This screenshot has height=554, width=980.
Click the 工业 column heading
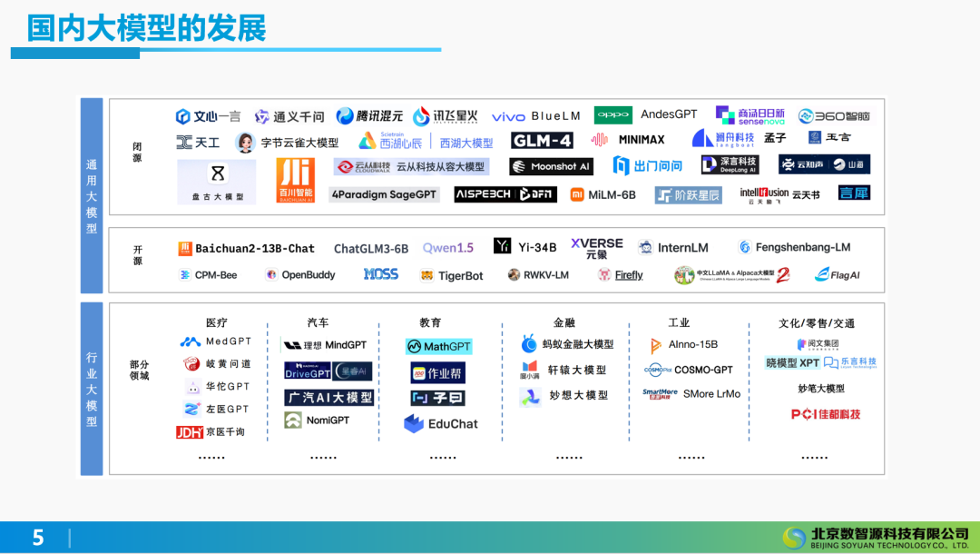click(x=679, y=322)
